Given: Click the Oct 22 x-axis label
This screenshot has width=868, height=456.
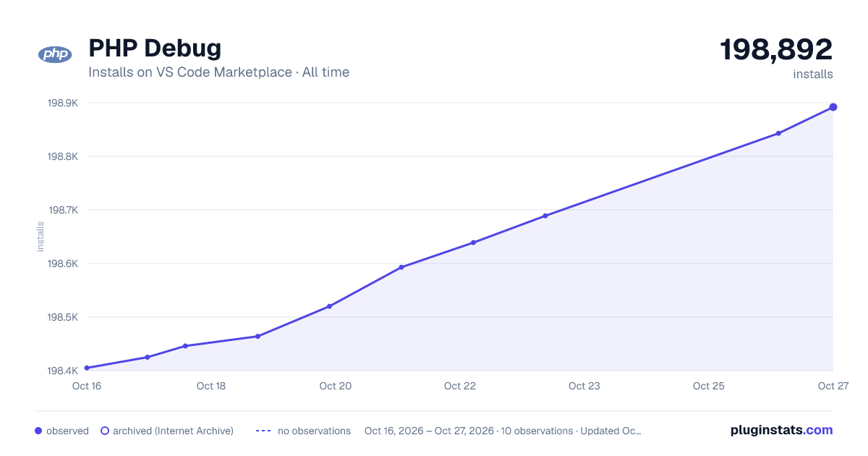Looking at the screenshot, I should coord(460,386).
